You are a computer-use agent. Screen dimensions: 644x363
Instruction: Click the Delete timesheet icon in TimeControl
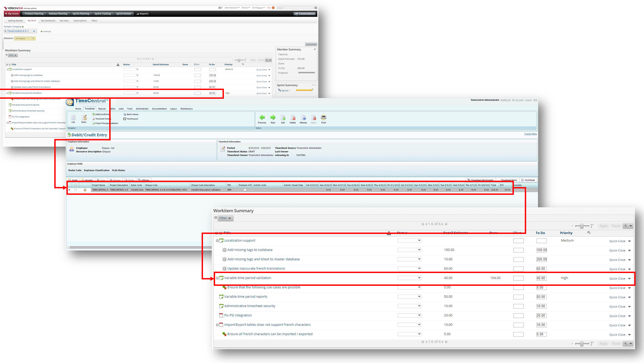[x=293, y=118]
